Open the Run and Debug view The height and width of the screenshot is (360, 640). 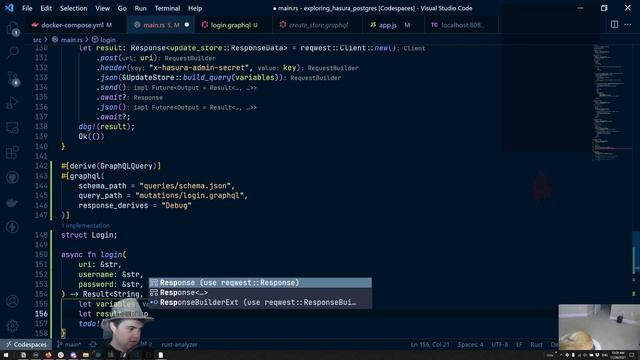tap(13, 102)
